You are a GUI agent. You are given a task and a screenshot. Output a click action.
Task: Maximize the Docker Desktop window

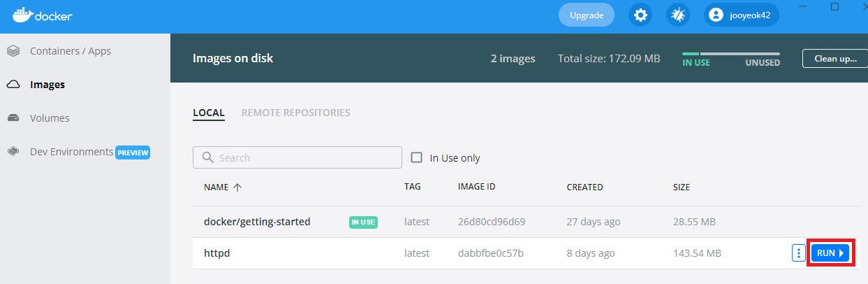pos(834,6)
